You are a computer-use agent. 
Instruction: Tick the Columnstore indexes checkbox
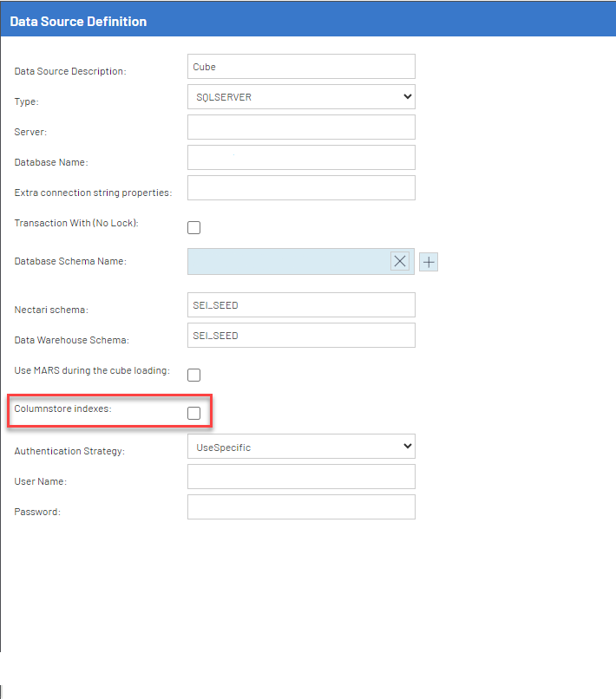[194, 413]
